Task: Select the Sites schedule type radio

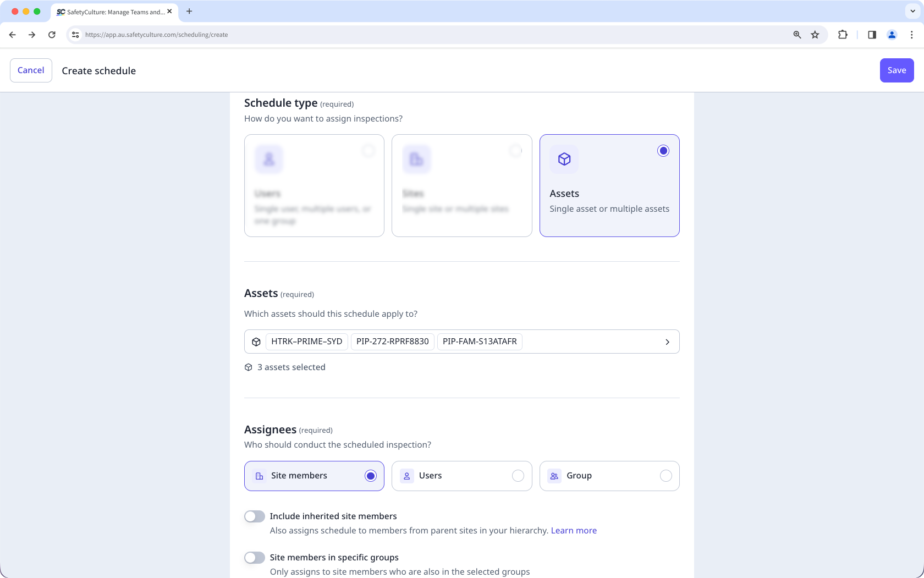Action: pyautogui.click(x=516, y=151)
